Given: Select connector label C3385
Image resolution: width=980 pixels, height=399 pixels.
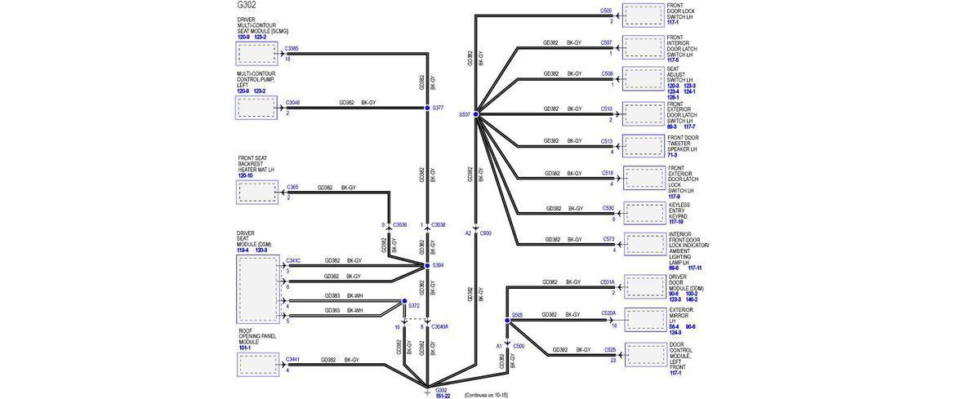Looking at the screenshot, I should click(292, 49).
